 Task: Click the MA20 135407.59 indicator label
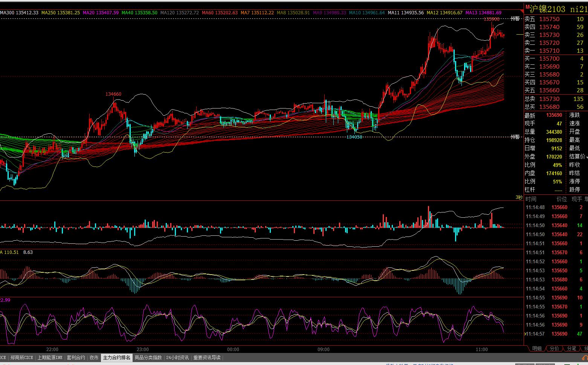pyautogui.click(x=101, y=12)
